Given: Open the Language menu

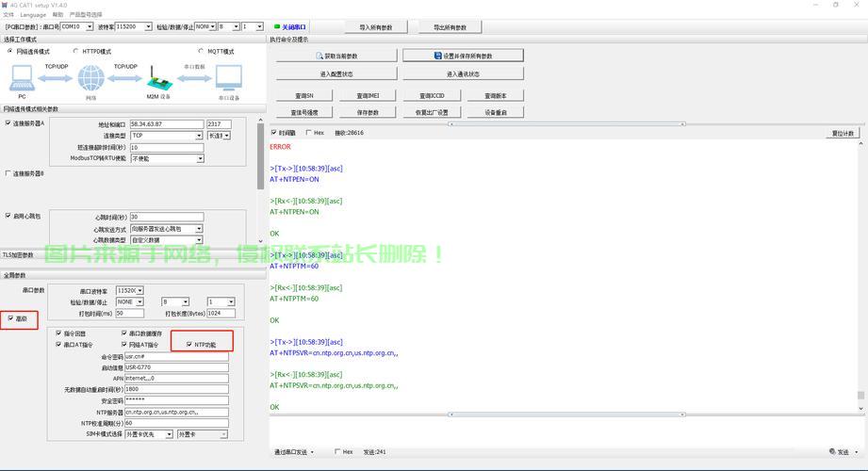Looking at the screenshot, I should pyautogui.click(x=33, y=15).
